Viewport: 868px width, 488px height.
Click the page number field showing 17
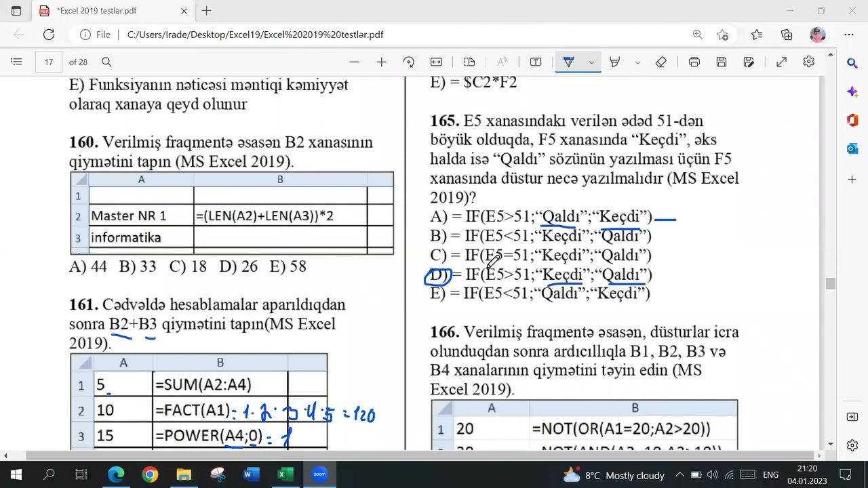click(x=49, y=62)
